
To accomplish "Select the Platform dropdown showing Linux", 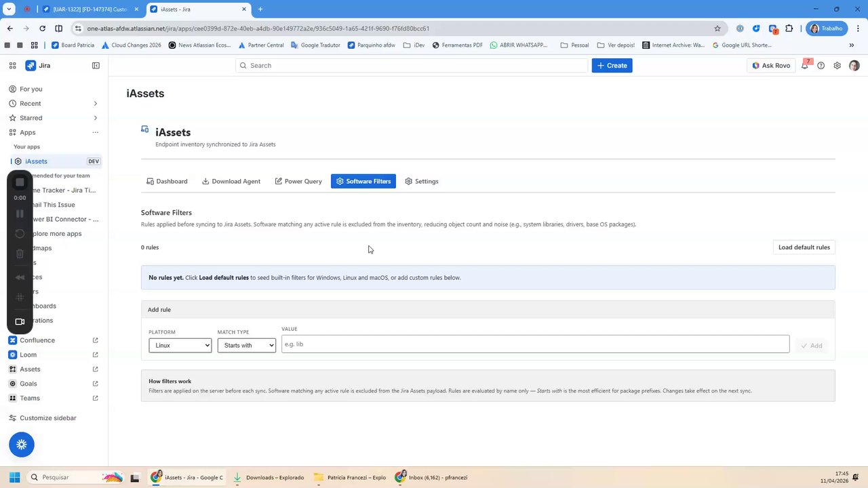I will (180, 346).
